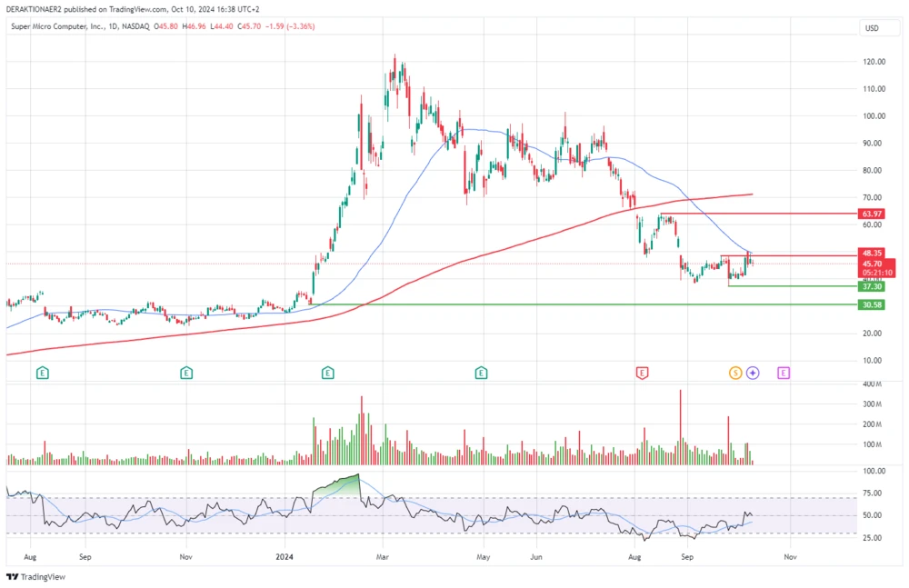Click the orange S split marker icon

[x=734, y=373]
